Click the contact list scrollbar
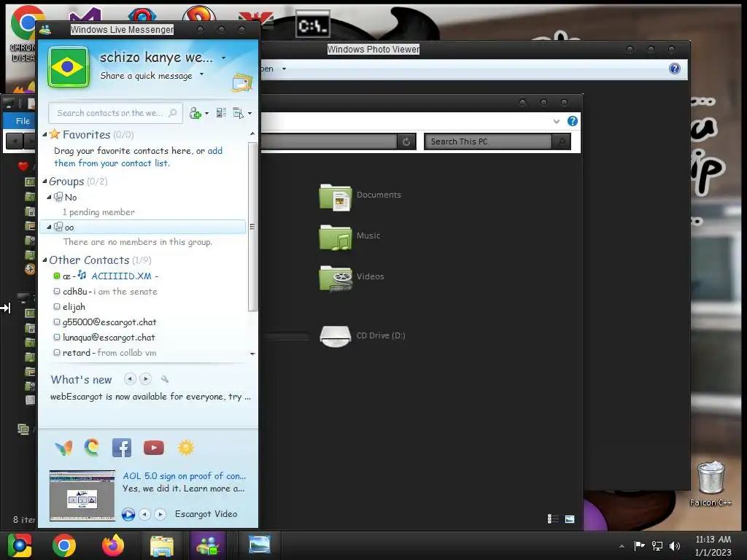This screenshot has height=560, width=747. pyautogui.click(x=252, y=227)
